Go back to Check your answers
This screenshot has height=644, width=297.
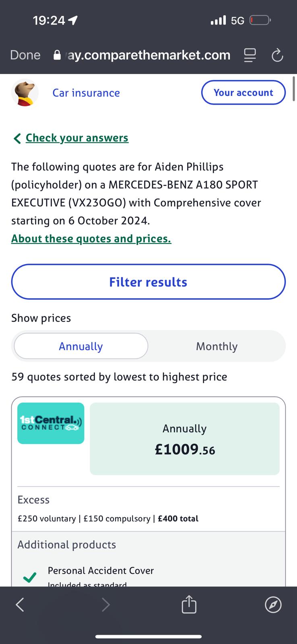pos(77,138)
